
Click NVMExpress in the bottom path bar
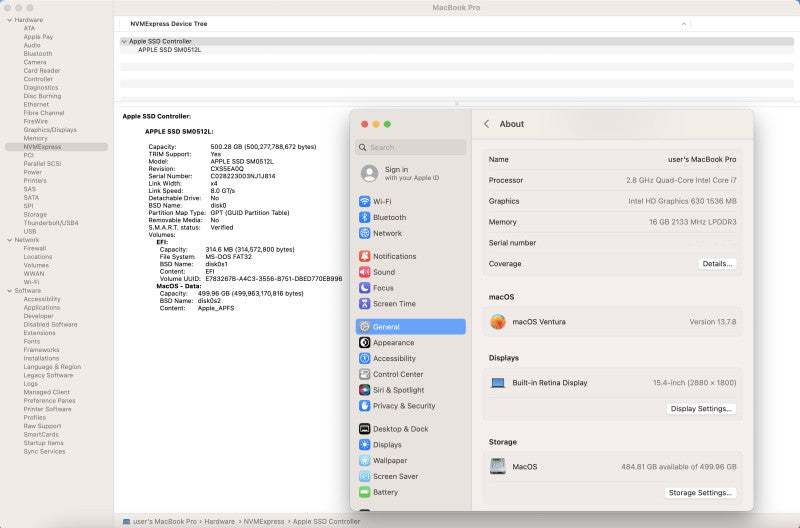pyautogui.click(x=264, y=521)
